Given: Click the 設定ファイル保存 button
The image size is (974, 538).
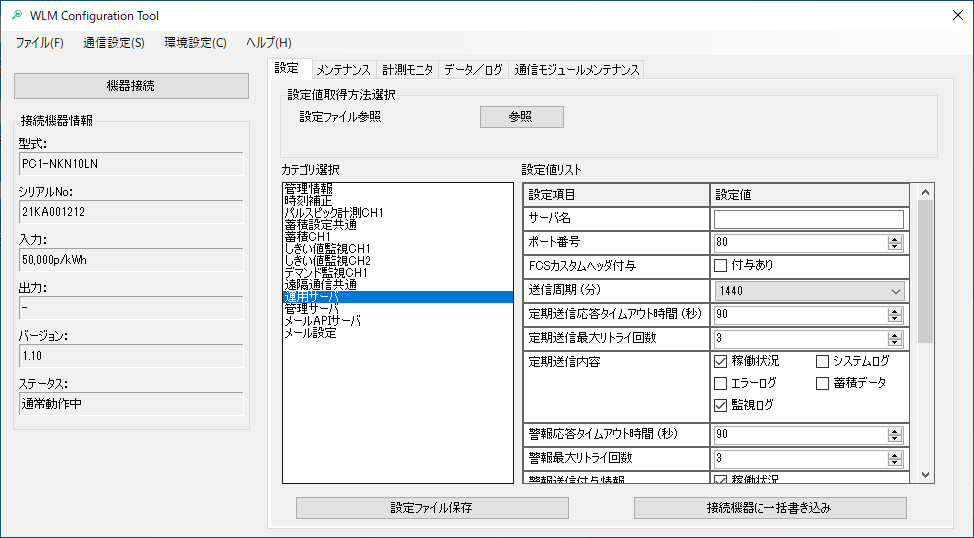Looking at the screenshot, I should tap(432, 508).
